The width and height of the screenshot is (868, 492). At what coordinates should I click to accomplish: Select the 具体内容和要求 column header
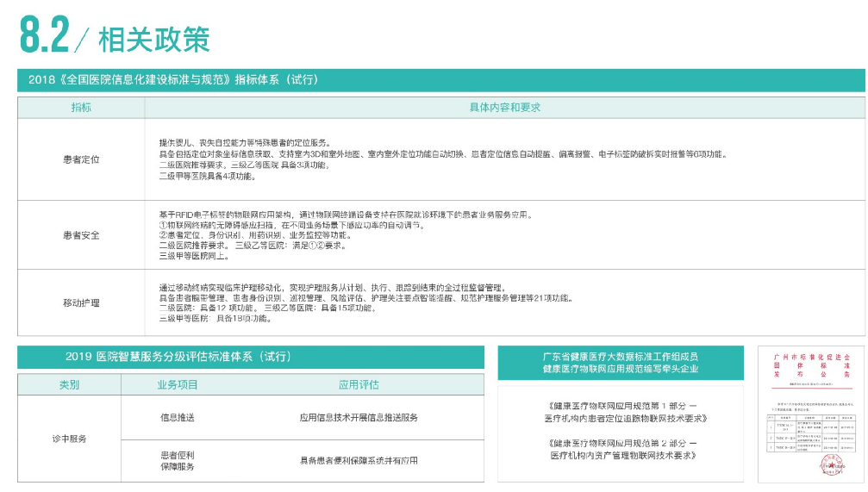pyautogui.click(x=504, y=108)
